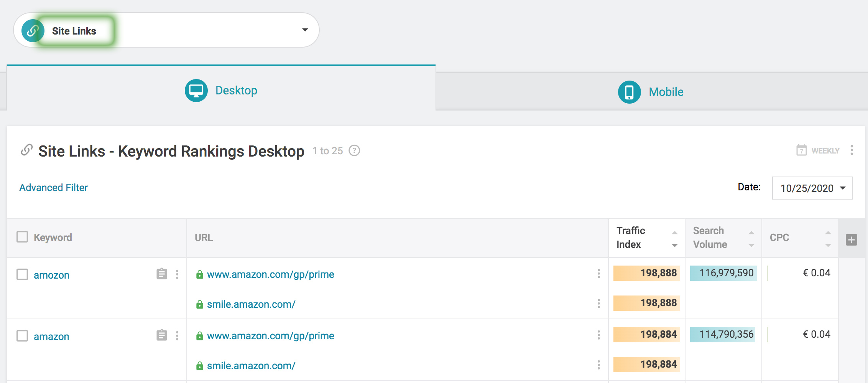Sort Traffic Index descending via down arrow

point(675,245)
